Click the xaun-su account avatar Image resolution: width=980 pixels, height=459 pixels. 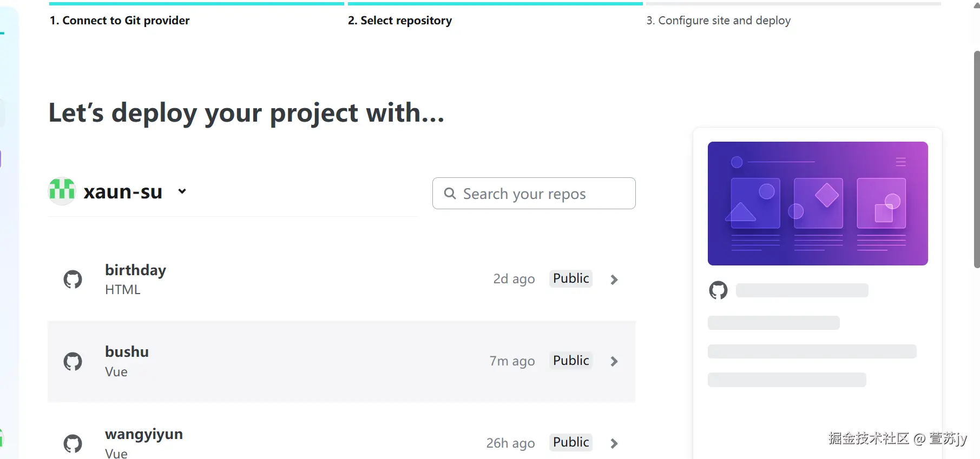pyautogui.click(x=62, y=191)
